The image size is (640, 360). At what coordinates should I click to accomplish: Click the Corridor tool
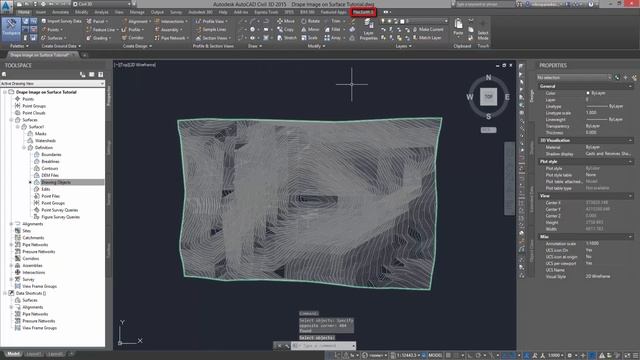coord(133,38)
